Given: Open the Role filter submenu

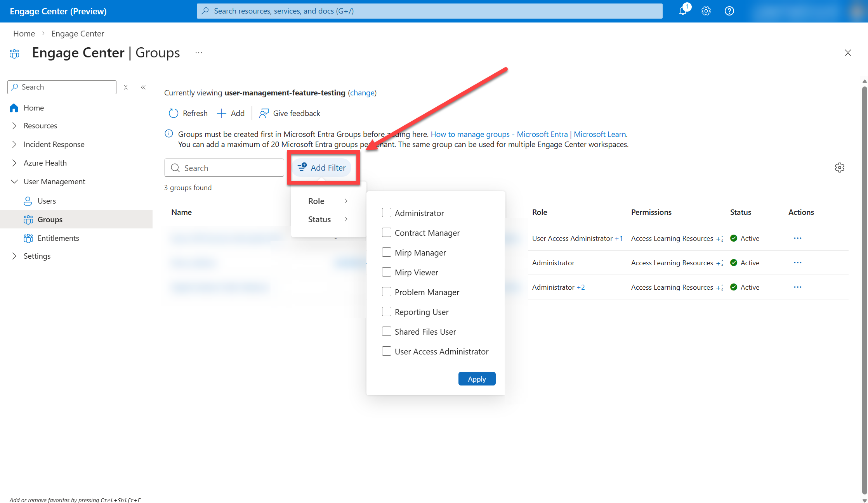Looking at the screenshot, I should click(328, 201).
